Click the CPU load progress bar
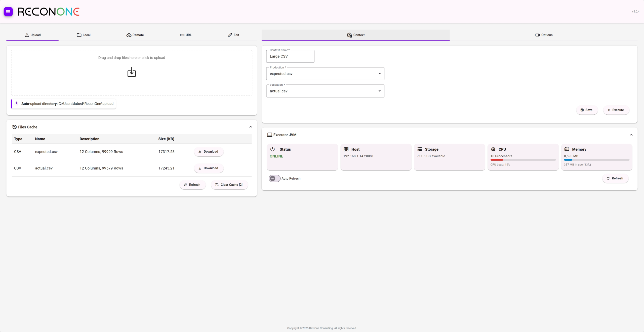This screenshot has height=332, width=644. coord(523,160)
